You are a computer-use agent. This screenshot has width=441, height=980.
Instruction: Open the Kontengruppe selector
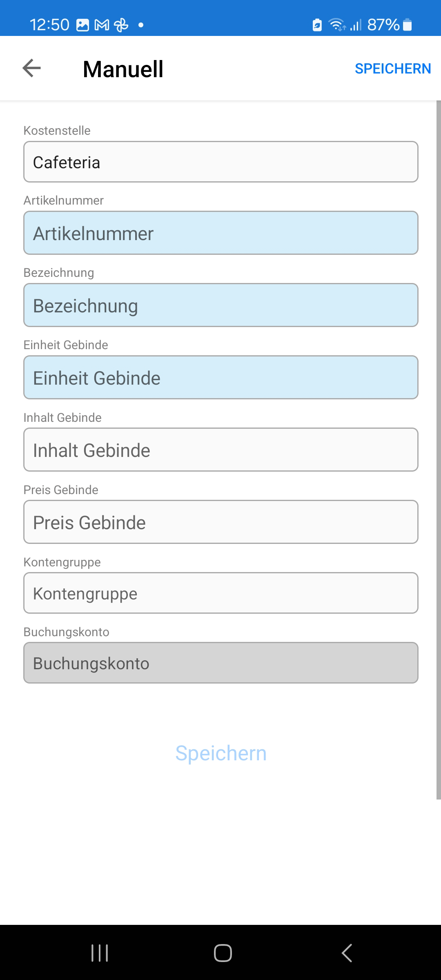(220, 593)
